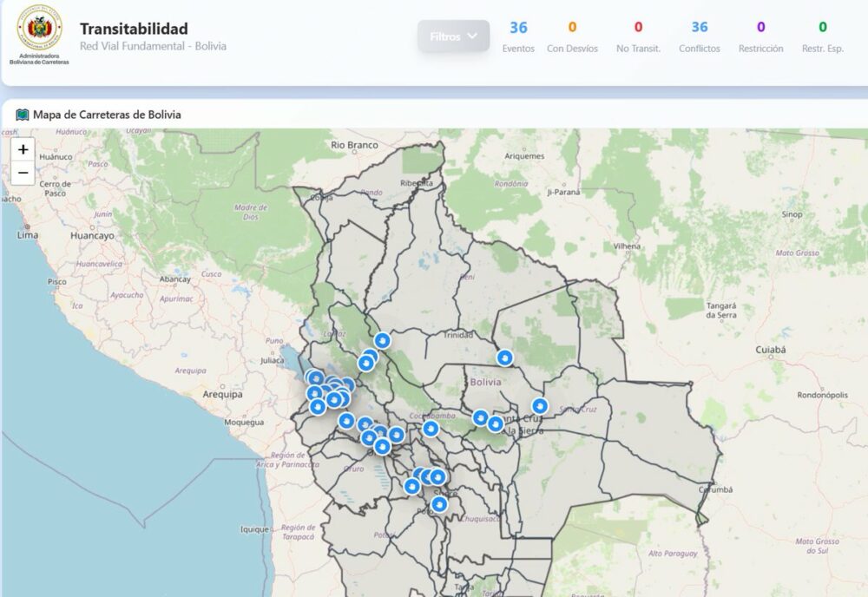Screen dimensions: 868x597
Task: Choose the Restr. Esp. counter
Action: [x=822, y=36]
